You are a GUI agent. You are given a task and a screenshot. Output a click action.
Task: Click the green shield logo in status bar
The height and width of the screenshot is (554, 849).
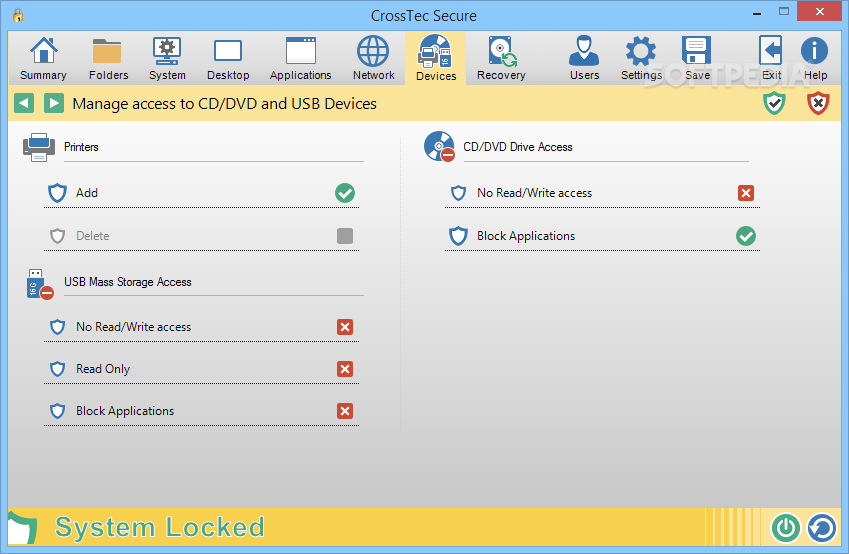[22, 527]
